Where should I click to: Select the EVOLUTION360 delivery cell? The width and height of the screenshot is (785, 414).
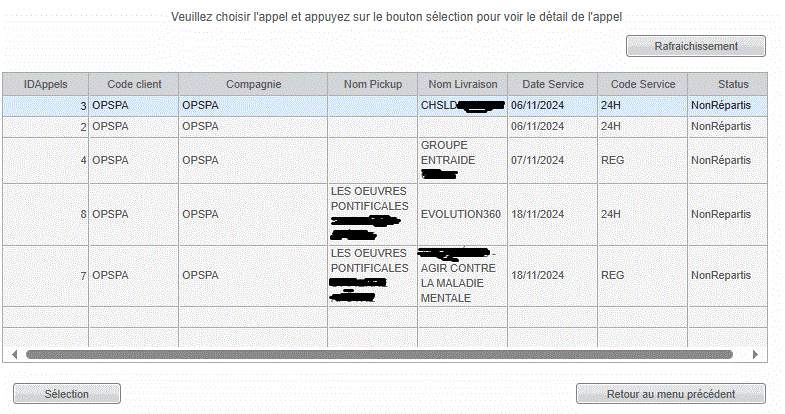coord(461,214)
